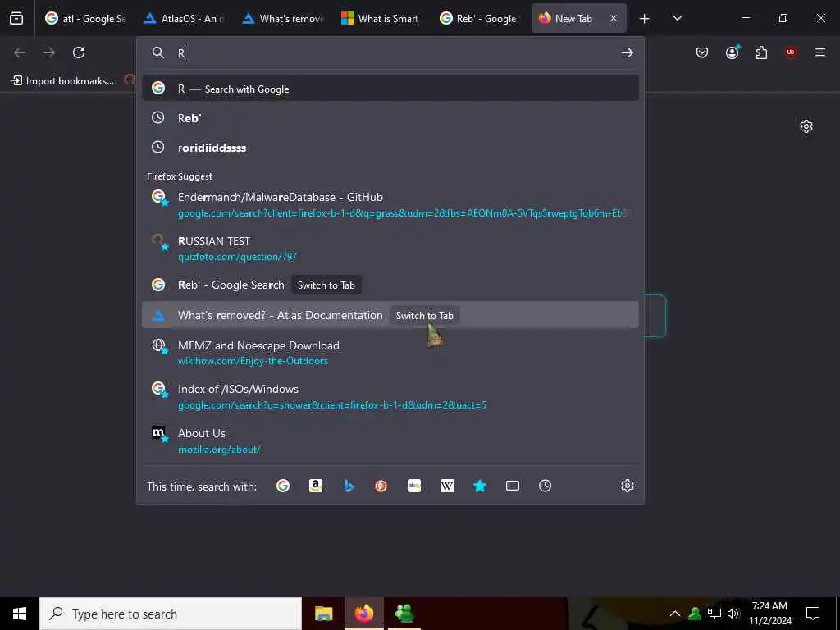The image size is (840, 630).
Task: Select 'R — Search with Google' suggestion
Action: click(x=390, y=89)
